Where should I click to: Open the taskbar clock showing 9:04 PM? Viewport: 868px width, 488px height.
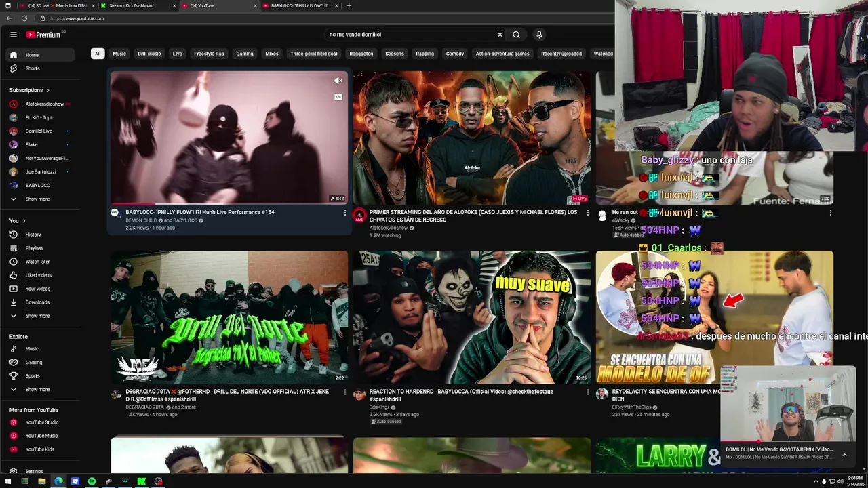coord(856,481)
